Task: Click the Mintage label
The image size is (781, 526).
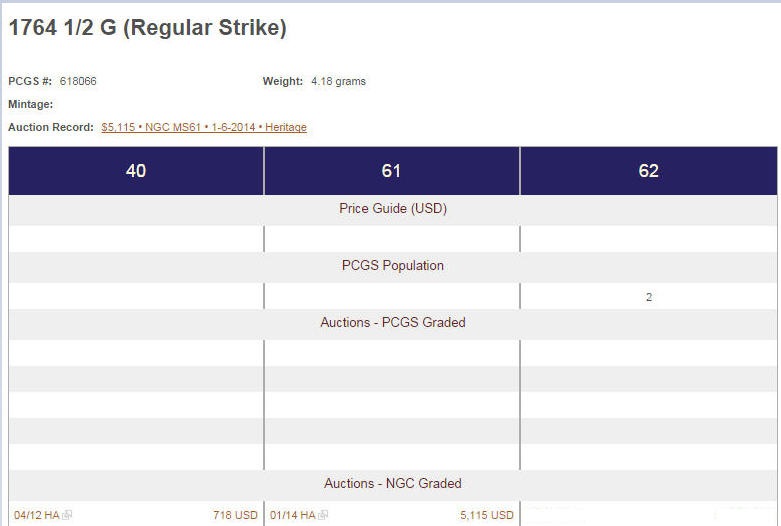Action: (x=30, y=104)
